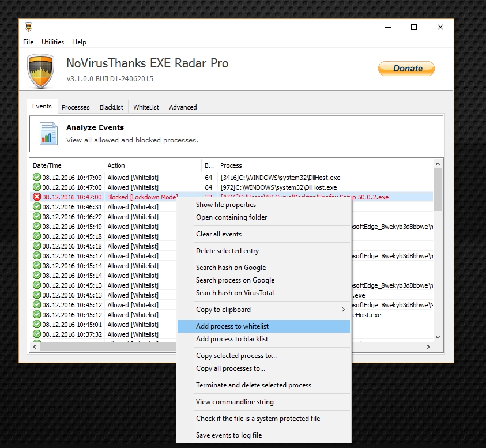The width and height of the screenshot is (486, 448).
Task: Sort by the Date/Time column header
Action: click(67, 165)
